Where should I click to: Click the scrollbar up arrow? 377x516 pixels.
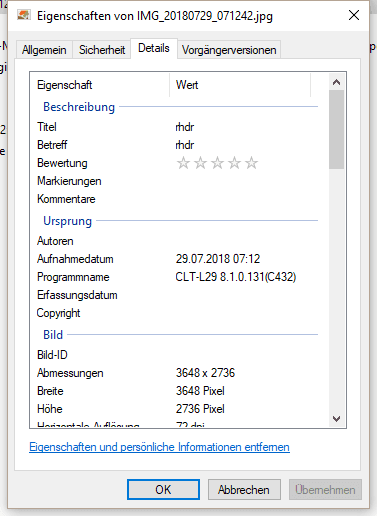tap(337, 82)
